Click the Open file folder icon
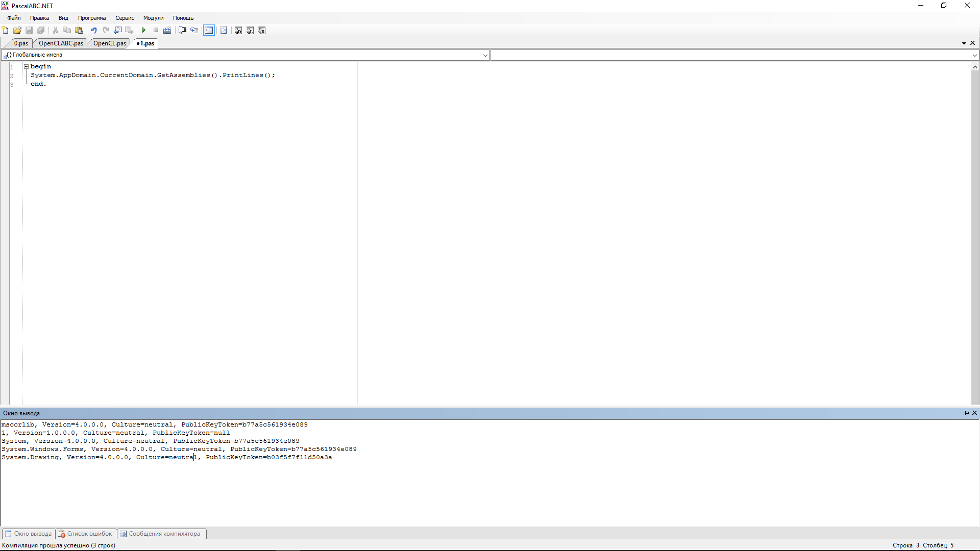 coord(17,31)
